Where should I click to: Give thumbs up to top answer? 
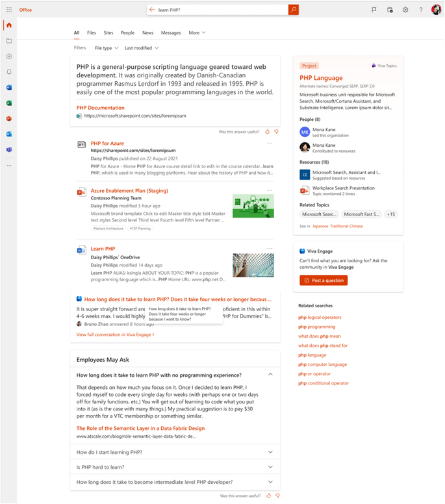pos(267,131)
